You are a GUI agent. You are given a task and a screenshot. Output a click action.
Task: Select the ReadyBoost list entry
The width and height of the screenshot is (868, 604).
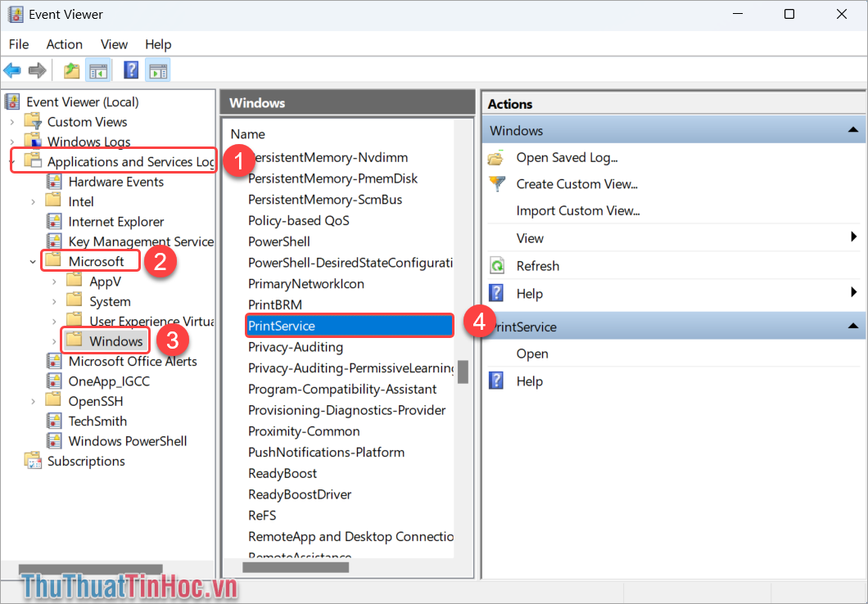(x=283, y=474)
